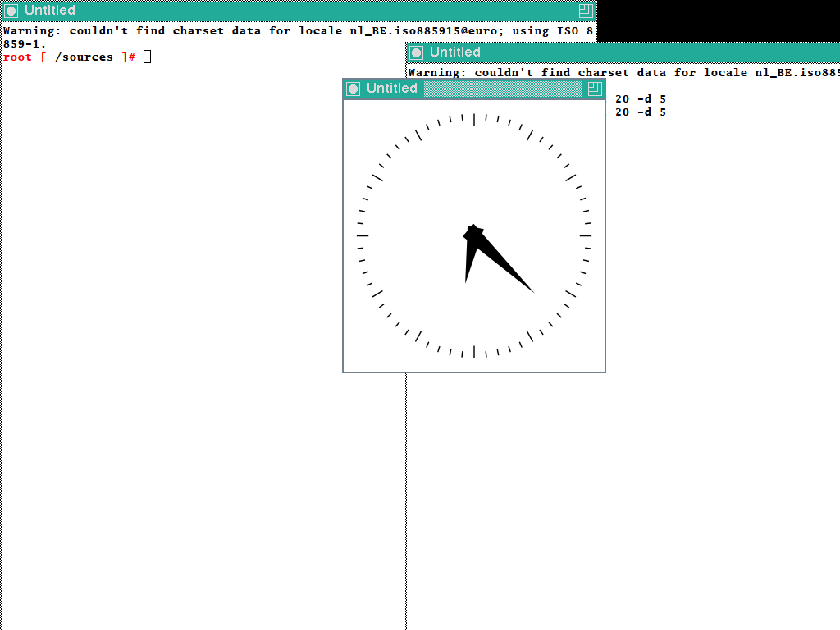
Task: Click the second '20 -d 5' line
Action: pos(640,112)
